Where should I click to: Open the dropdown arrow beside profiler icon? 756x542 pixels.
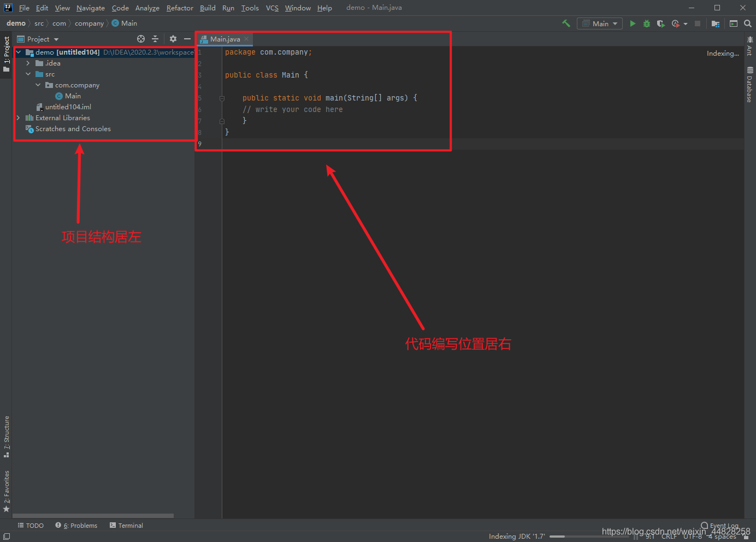(686, 23)
